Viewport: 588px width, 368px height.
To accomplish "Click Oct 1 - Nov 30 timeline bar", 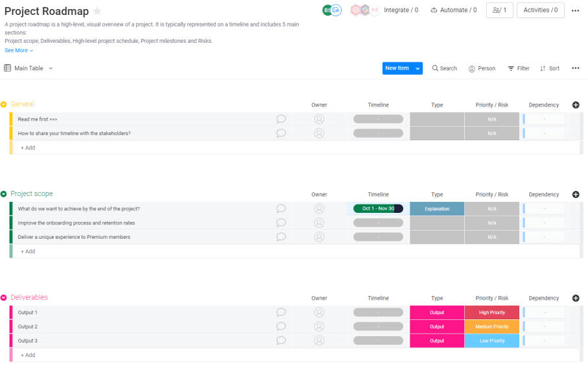I will pos(378,208).
